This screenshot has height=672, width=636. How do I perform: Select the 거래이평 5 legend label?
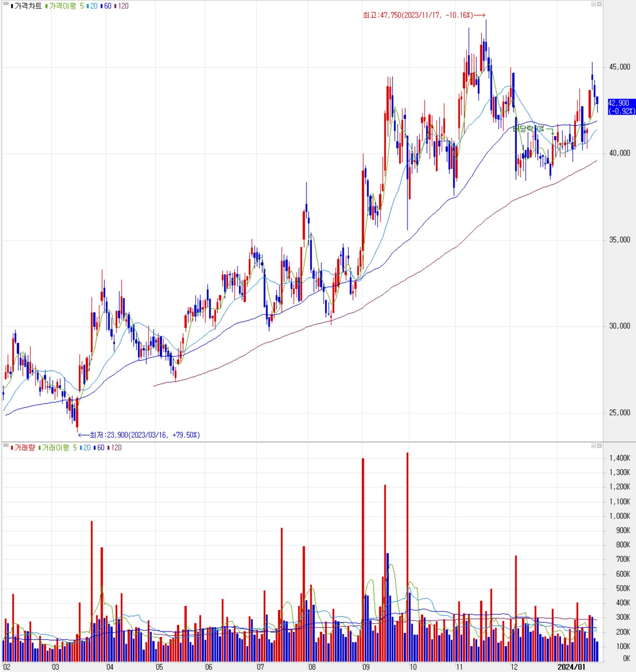(x=57, y=448)
